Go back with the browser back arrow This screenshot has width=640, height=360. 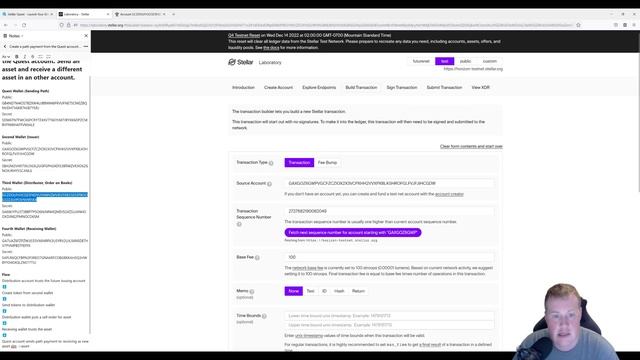[6, 25]
